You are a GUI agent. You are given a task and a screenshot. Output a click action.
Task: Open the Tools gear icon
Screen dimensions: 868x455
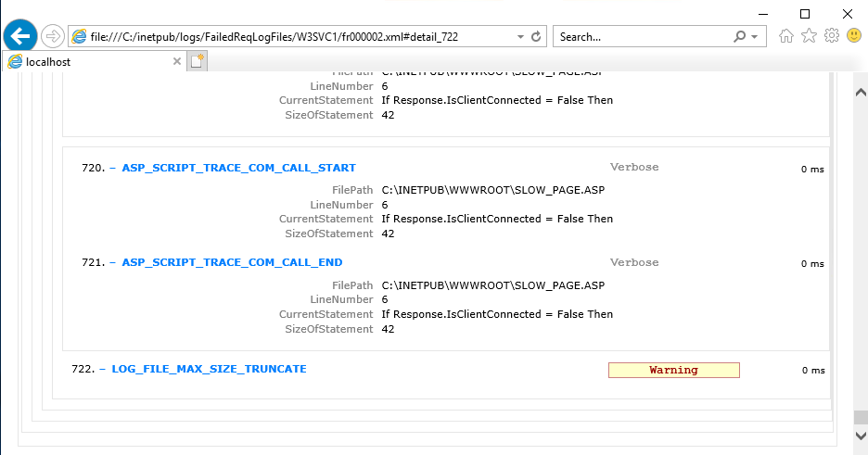click(x=832, y=36)
